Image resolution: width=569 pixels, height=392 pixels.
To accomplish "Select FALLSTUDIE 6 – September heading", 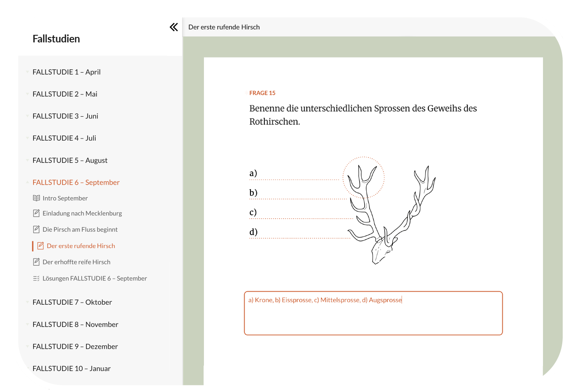I will 76,182.
